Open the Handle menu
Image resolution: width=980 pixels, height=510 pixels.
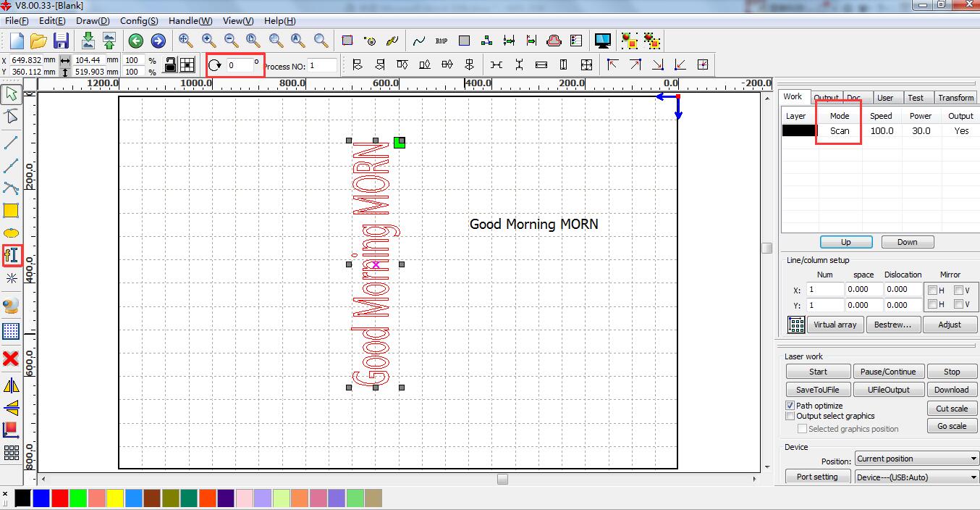point(191,21)
